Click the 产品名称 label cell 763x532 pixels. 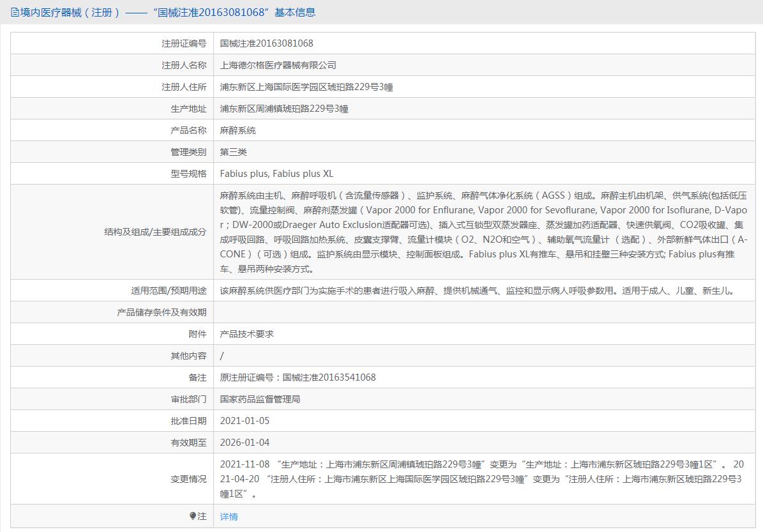click(x=112, y=130)
